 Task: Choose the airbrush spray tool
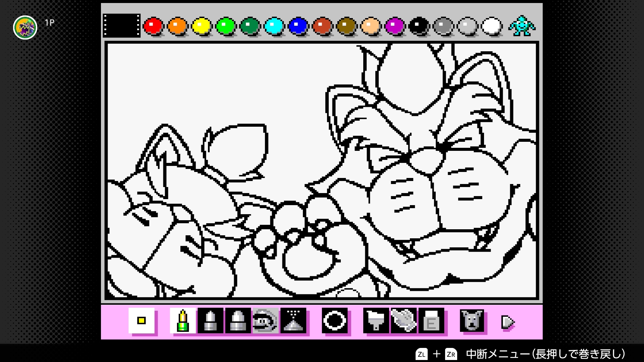pos(293,321)
